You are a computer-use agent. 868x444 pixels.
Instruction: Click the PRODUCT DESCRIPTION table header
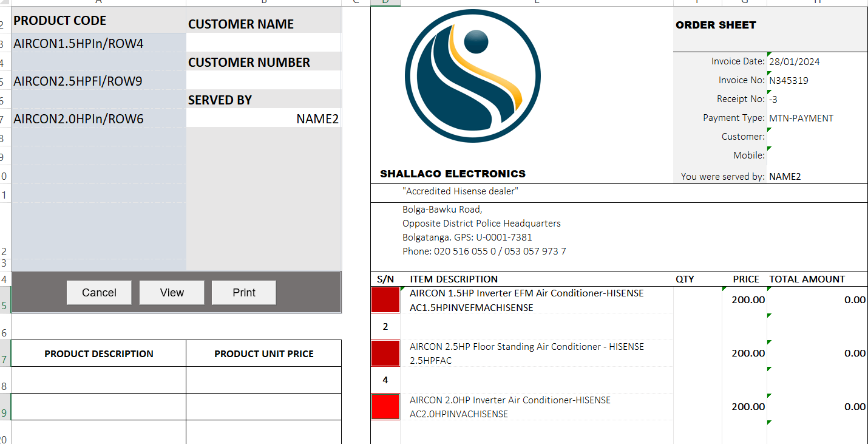pyautogui.click(x=99, y=353)
